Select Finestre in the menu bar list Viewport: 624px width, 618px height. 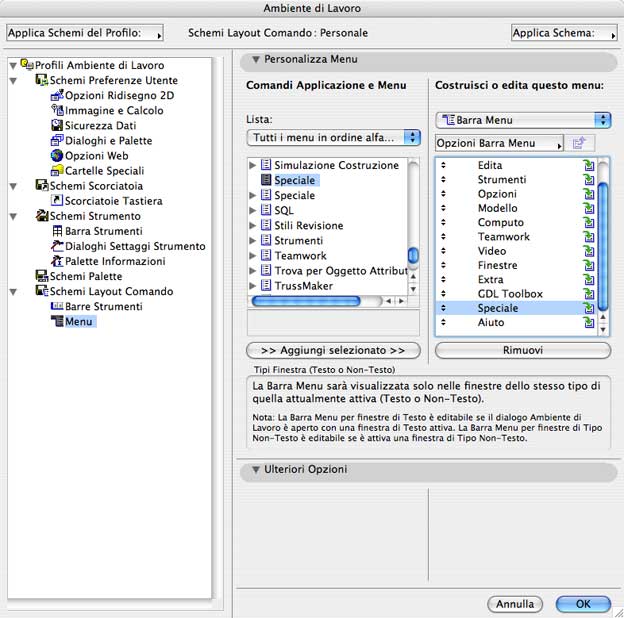click(x=497, y=266)
